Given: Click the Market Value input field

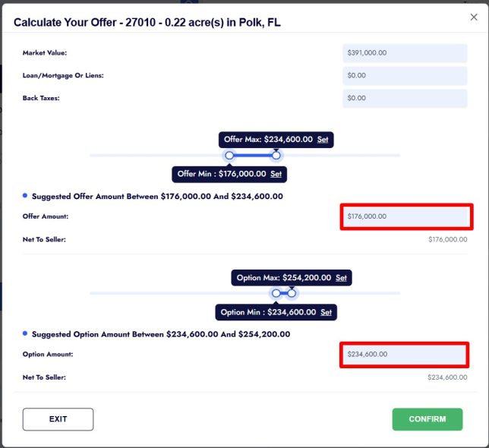Looking at the screenshot, I should tap(404, 53).
